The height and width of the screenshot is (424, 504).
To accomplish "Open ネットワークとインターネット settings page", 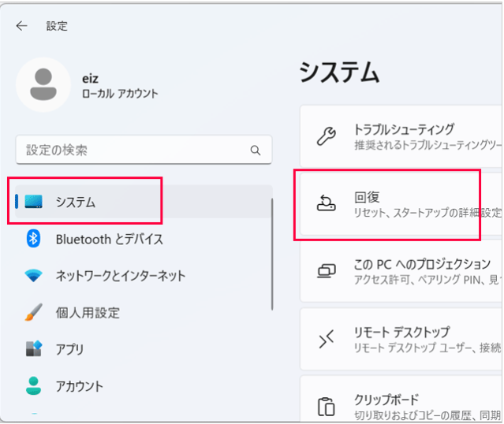I will [x=120, y=276].
